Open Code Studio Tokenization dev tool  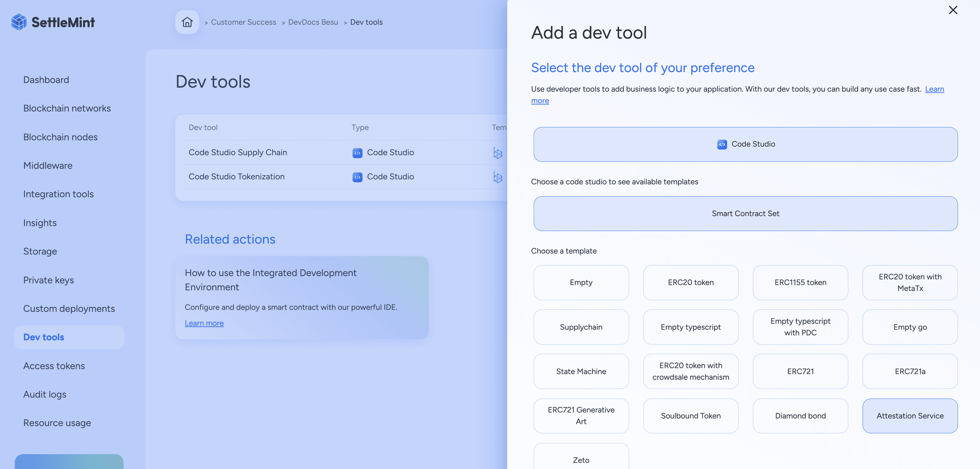(x=236, y=177)
